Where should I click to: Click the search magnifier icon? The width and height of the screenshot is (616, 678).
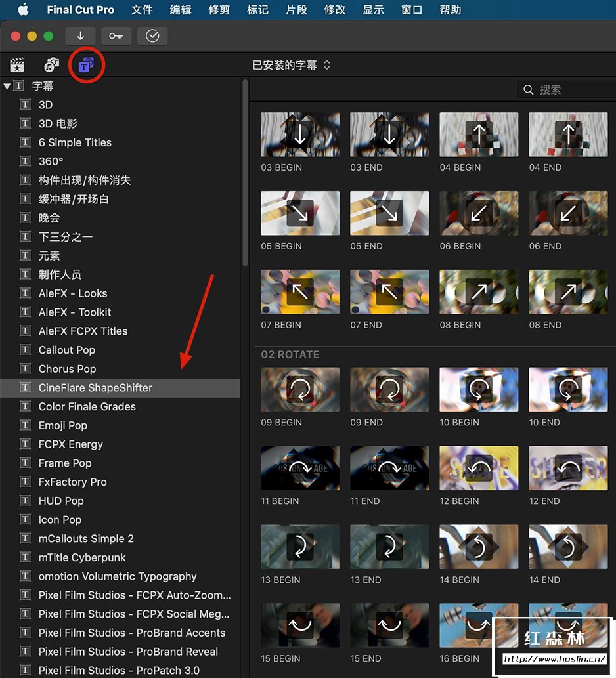point(528,90)
